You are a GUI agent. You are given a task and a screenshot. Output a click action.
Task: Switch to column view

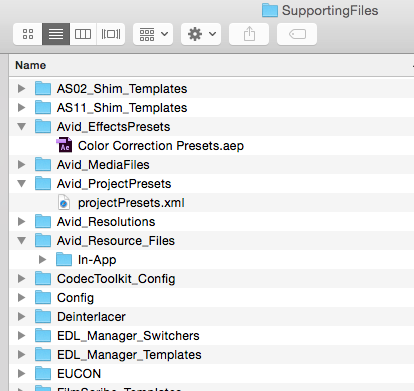coord(83,34)
